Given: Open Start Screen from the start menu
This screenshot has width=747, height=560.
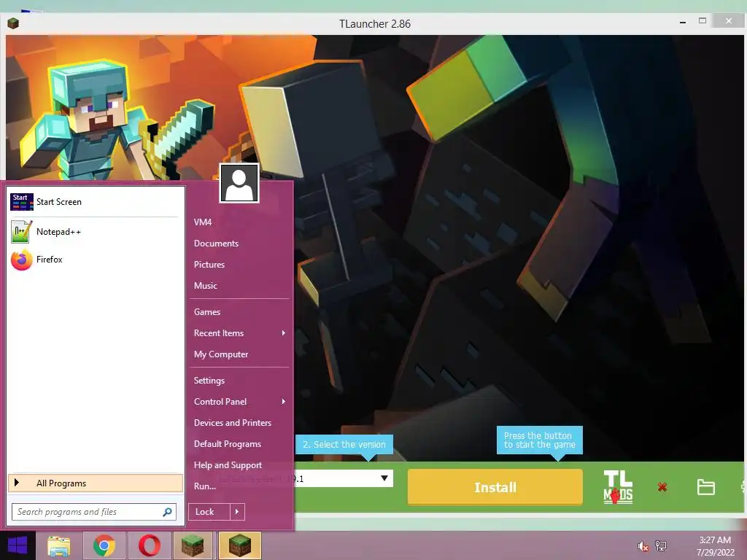Looking at the screenshot, I should click(95, 202).
